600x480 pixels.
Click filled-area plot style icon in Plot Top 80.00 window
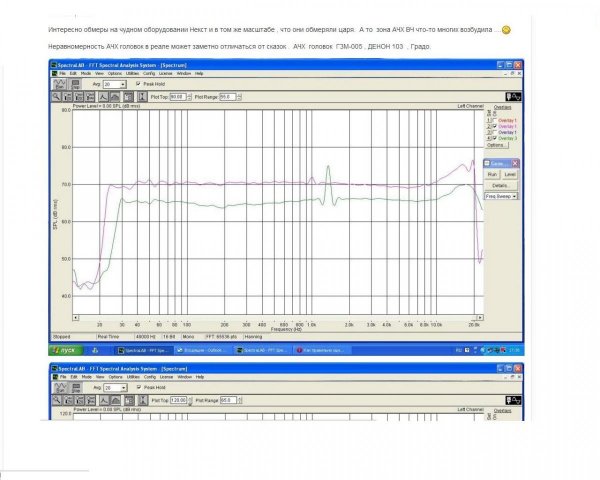pyautogui.click(x=114, y=97)
